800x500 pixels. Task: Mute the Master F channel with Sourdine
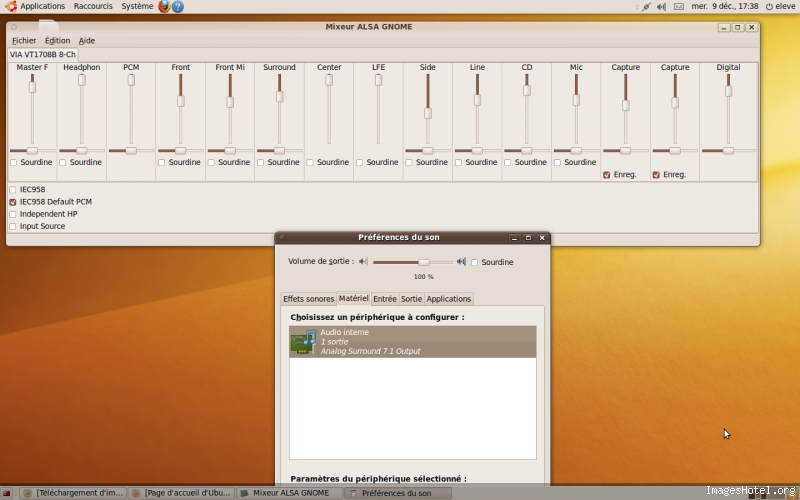click(x=14, y=162)
